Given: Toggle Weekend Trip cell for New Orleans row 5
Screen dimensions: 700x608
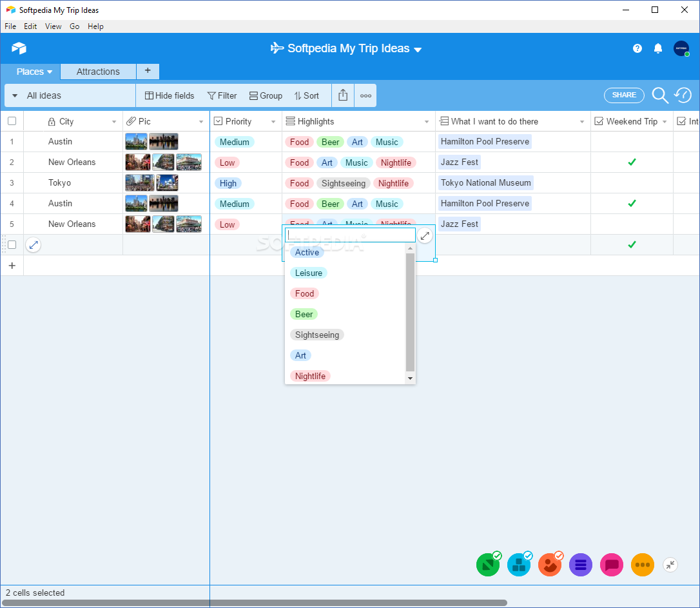Looking at the screenshot, I should tap(632, 224).
